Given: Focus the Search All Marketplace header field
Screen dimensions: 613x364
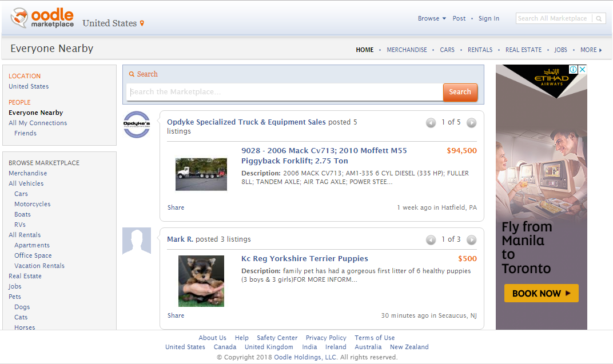Looking at the screenshot, I should tap(554, 18).
